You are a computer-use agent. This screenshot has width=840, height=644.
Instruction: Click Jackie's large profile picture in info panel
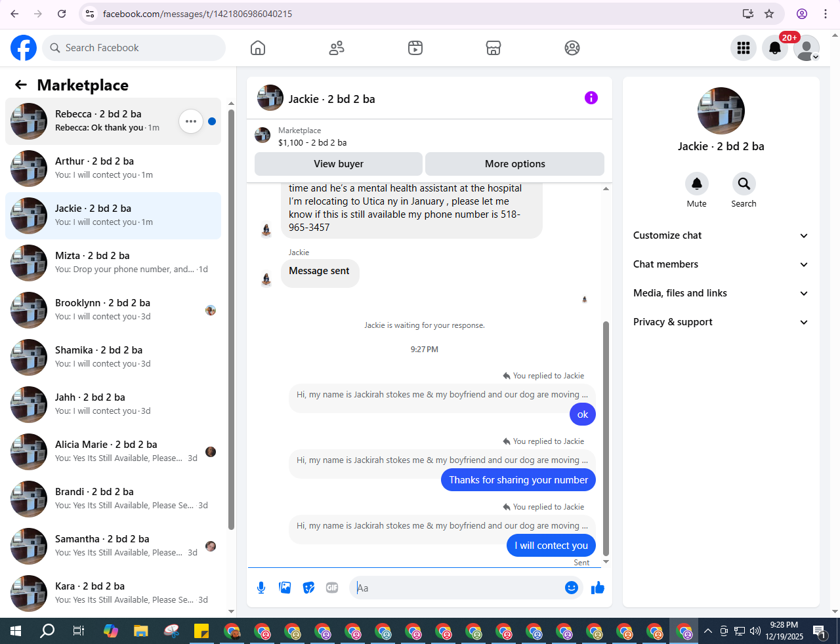(x=721, y=111)
